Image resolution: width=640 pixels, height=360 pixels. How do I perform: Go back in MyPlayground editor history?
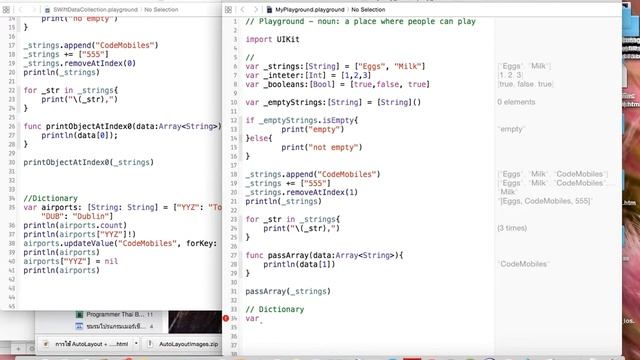[x=243, y=9]
